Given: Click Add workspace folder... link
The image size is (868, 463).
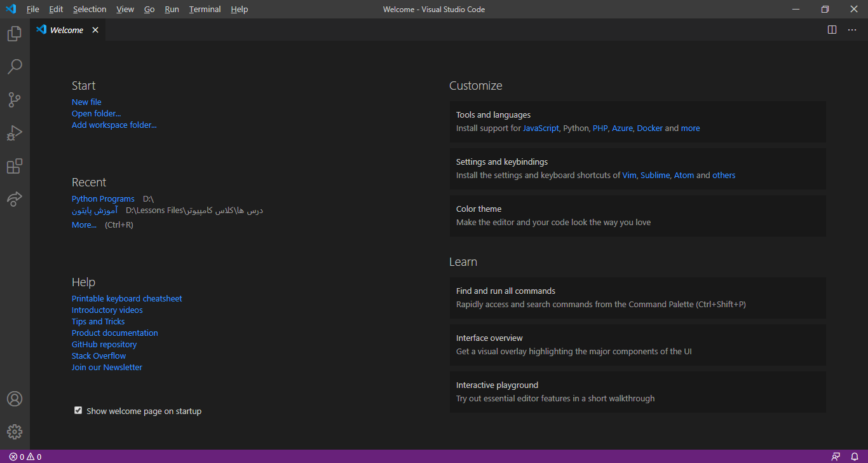Looking at the screenshot, I should [x=114, y=125].
